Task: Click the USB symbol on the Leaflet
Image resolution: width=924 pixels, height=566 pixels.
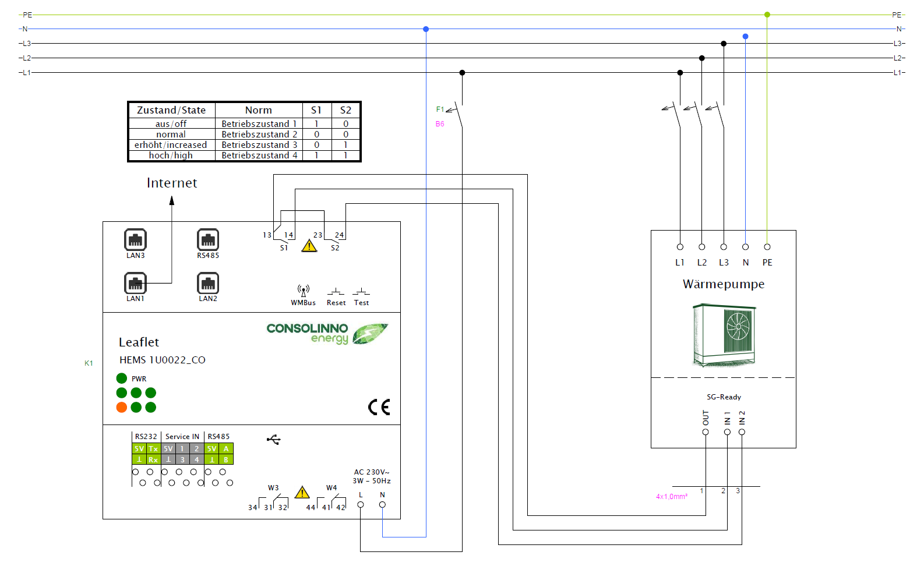Action: click(x=274, y=440)
